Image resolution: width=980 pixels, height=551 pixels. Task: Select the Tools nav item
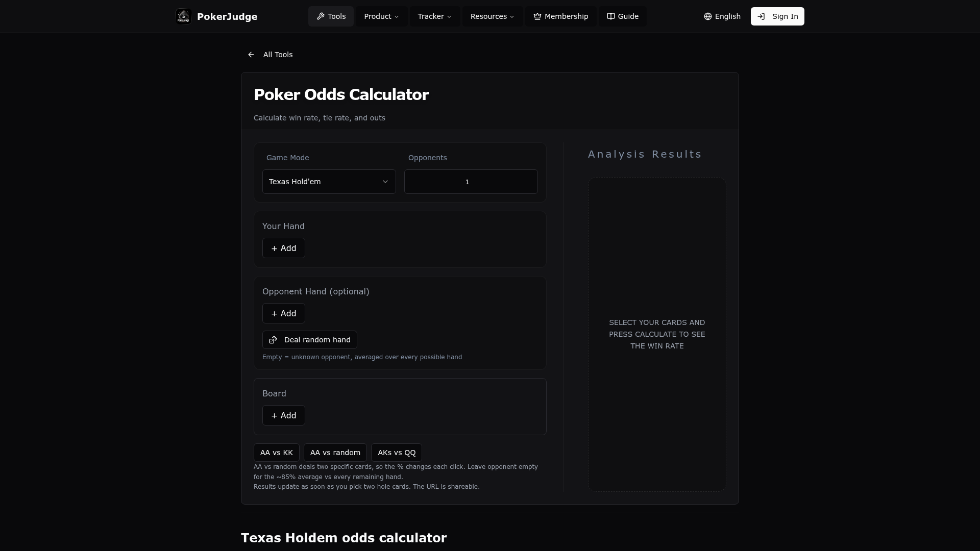click(331, 16)
